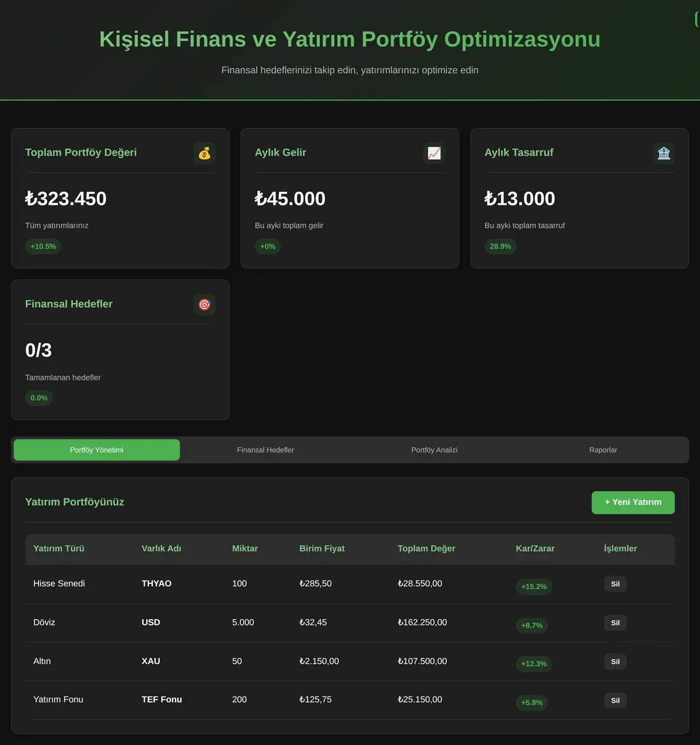Viewport: 700px width, 745px height.
Task: Click the ₺323.450 portfolio value
Action: pos(66,198)
